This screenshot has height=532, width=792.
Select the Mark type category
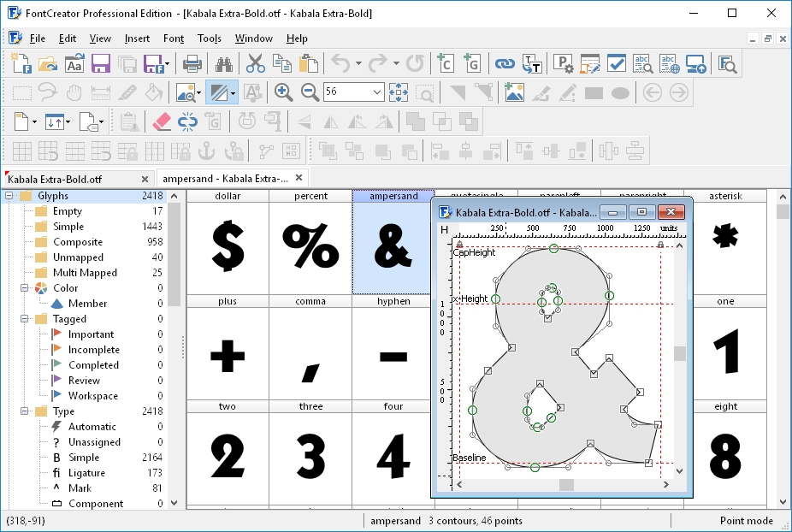click(80, 488)
